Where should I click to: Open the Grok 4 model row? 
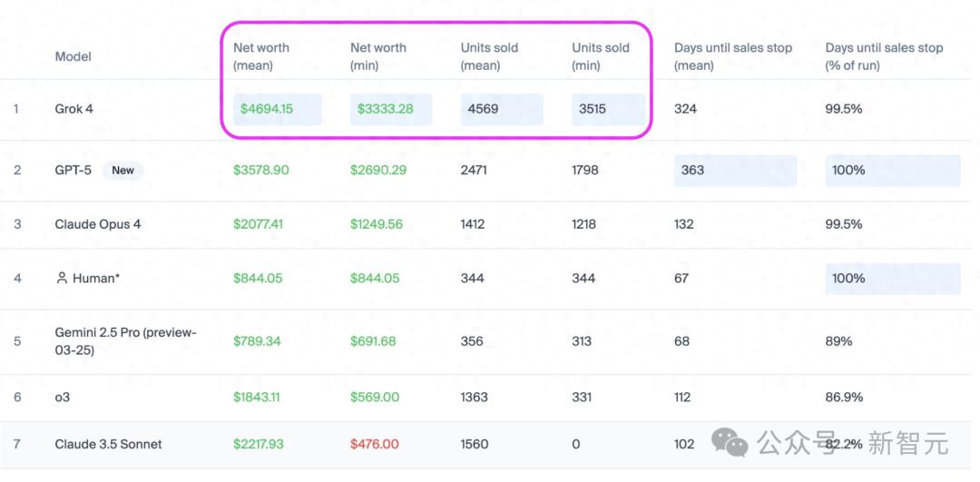point(73,109)
